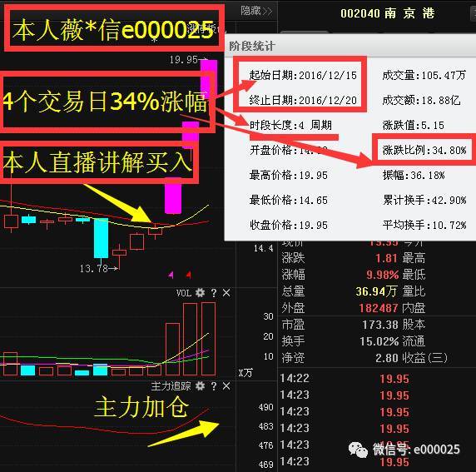This screenshot has height=472, width=476.
Task: Click the X万 volume unit label
Action: [245, 372]
